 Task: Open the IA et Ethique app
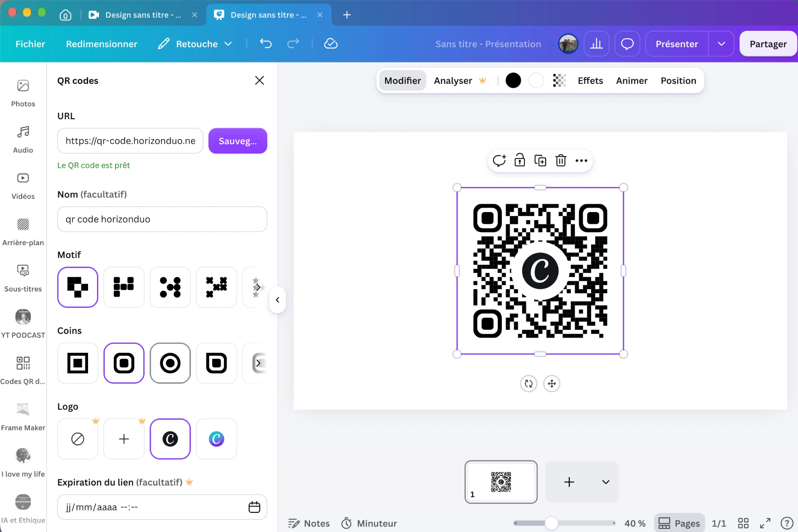(x=23, y=509)
